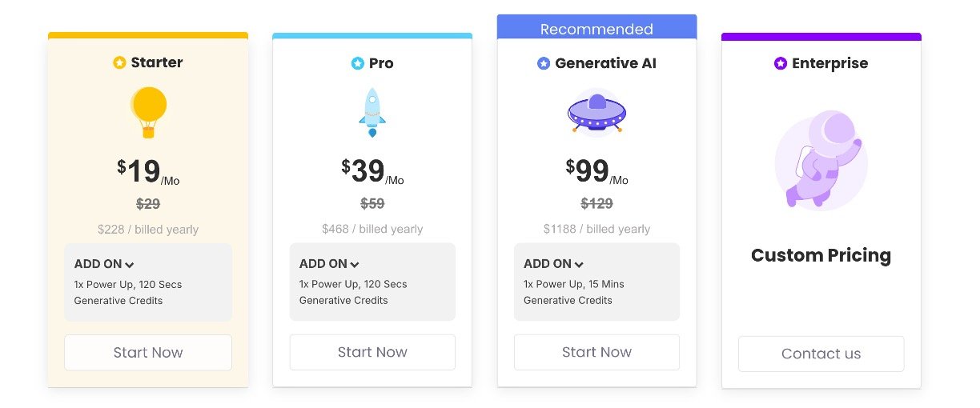
Task: Click the yellow top bar of Starter card
Action: point(148,35)
